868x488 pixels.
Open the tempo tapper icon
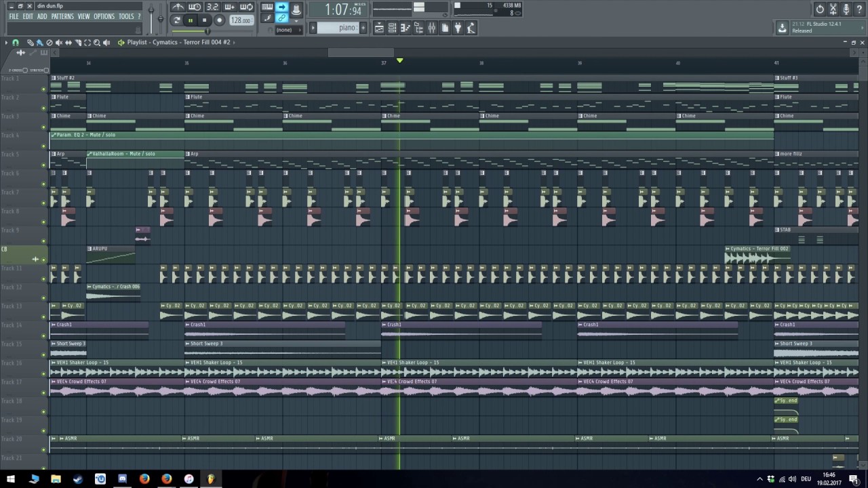click(x=471, y=28)
